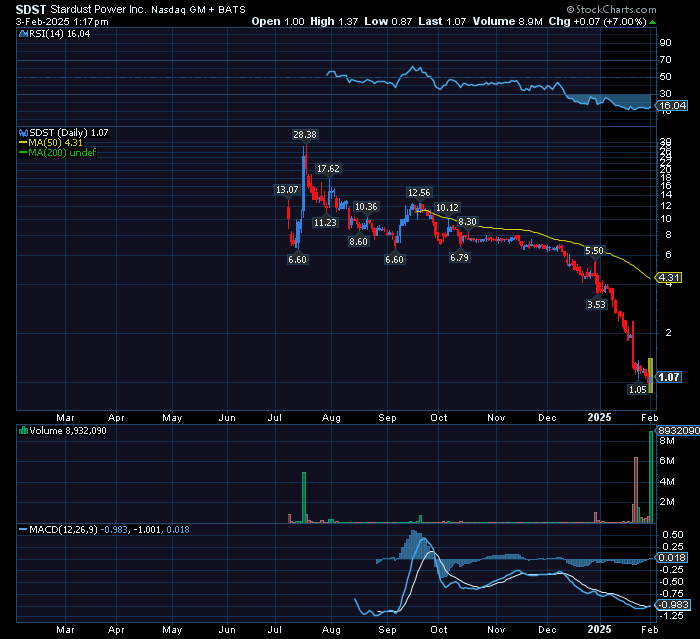Click the Chg +0.07 (+7.00%) value
The image size is (700, 639).
[x=597, y=21]
